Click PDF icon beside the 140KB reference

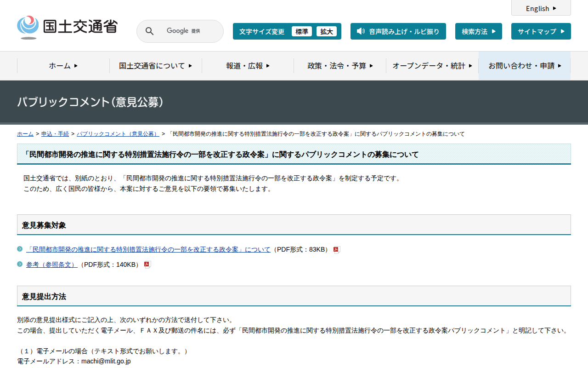147,264
